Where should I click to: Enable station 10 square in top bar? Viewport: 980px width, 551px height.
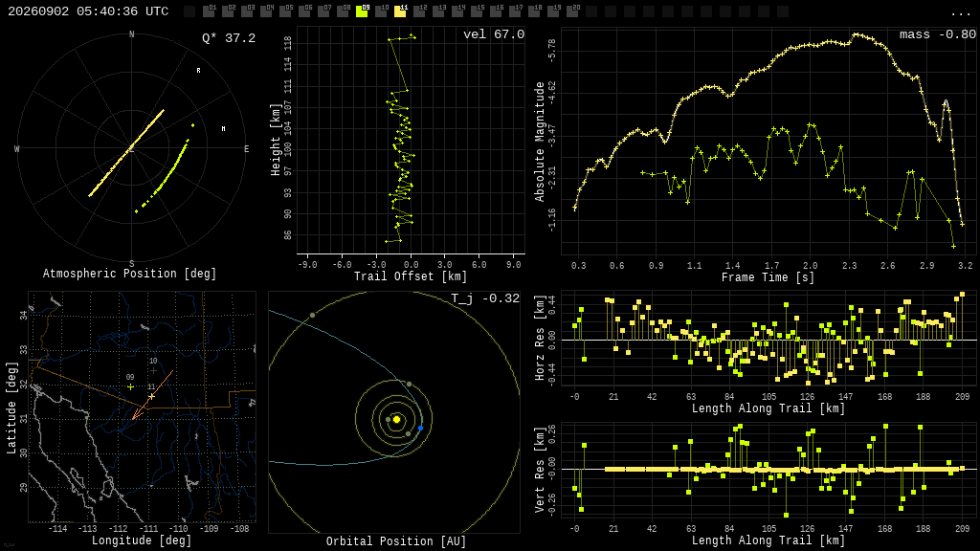tap(381, 11)
